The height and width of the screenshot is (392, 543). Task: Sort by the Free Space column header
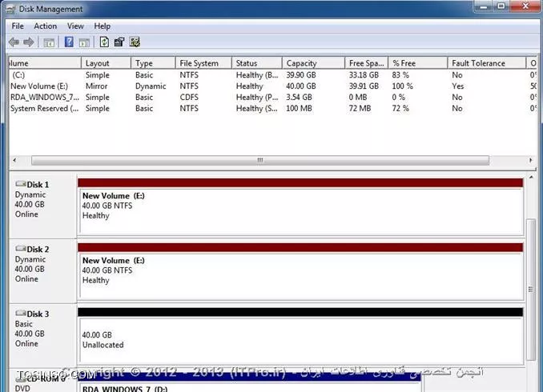tap(366, 63)
